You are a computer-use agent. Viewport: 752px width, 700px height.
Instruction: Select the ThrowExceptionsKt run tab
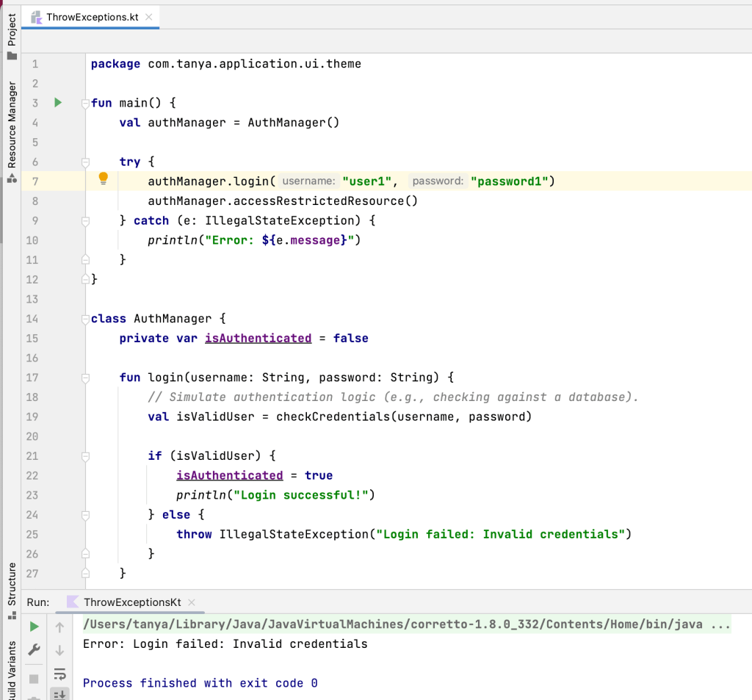tap(132, 602)
